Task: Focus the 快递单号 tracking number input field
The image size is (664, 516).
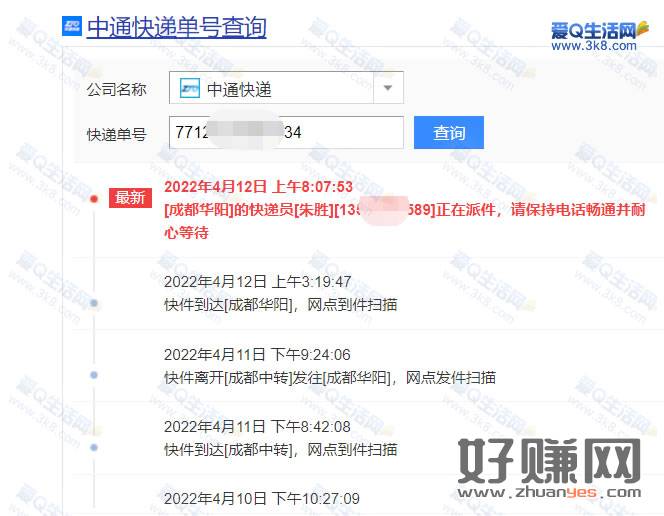Action: [x=286, y=132]
